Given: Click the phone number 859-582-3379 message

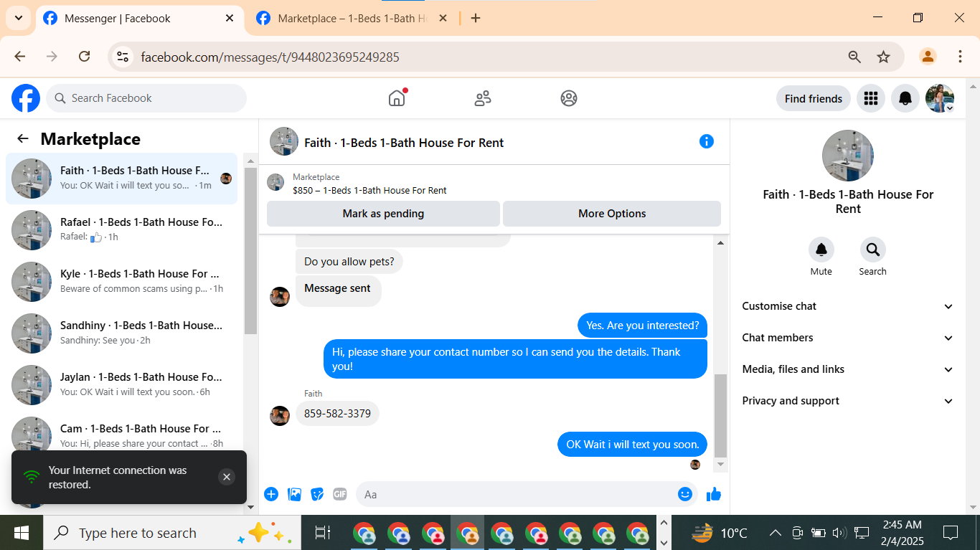Looking at the screenshot, I should tap(337, 414).
